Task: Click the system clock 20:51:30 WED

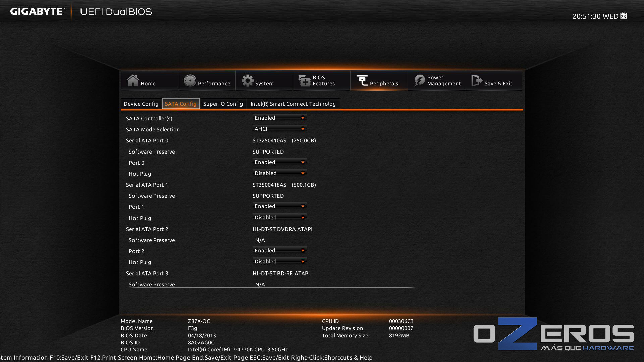Action: pyautogui.click(x=595, y=16)
